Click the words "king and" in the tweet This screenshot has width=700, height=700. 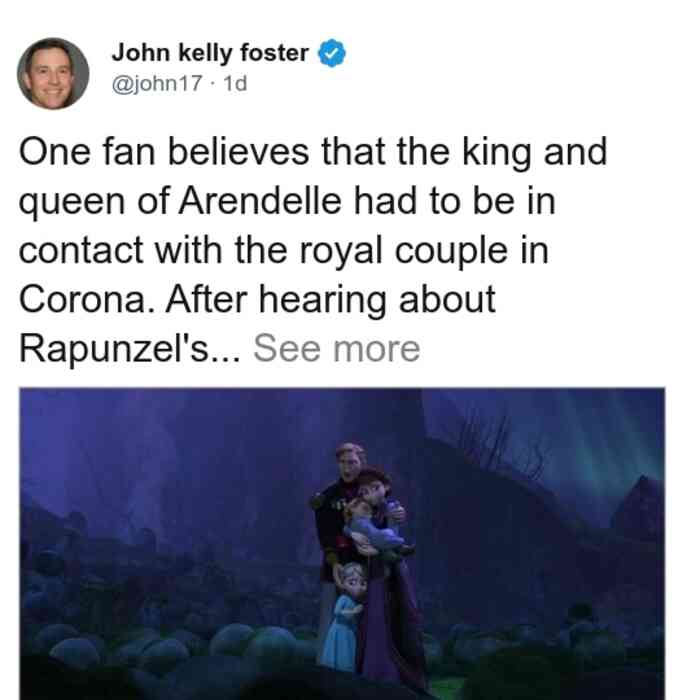(534, 153)
